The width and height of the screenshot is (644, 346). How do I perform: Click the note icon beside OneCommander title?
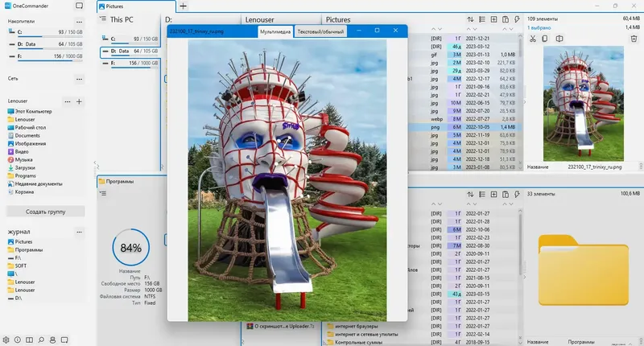tap(79, 6)
